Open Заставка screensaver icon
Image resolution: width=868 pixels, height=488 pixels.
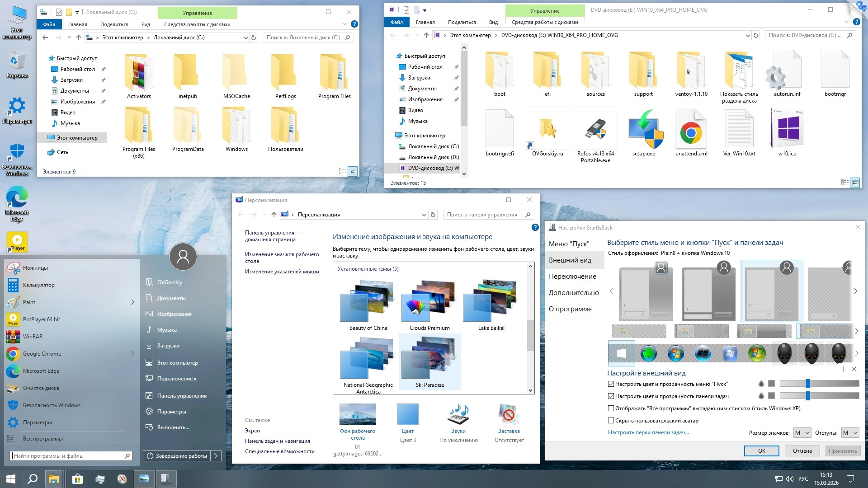(509, 415)
